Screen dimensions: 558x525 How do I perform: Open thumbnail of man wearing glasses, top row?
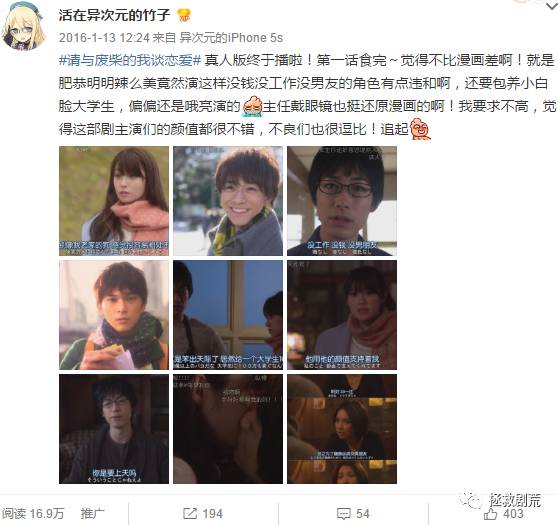[342, 201]
